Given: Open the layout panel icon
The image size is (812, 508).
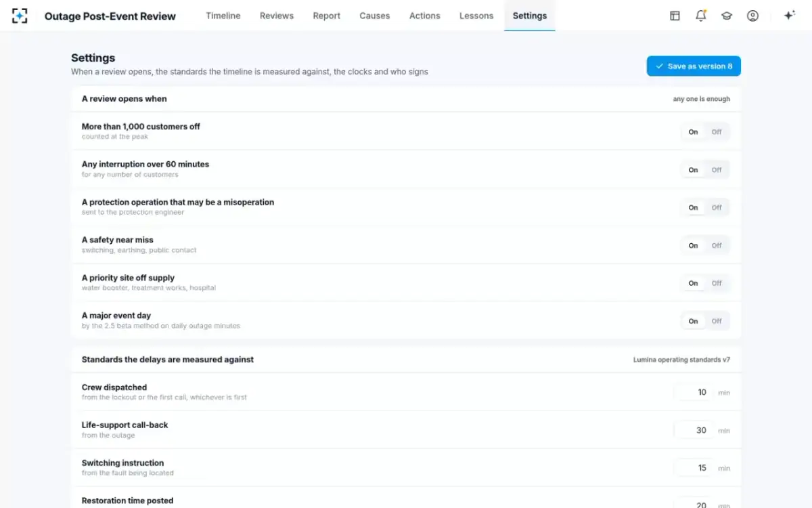Looking at the screenshot, I should 675,16.
